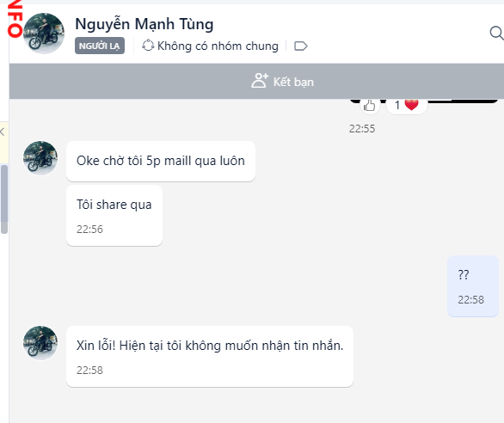The image size is (504, 423).
Task: Click the left sidebar scrollbar thumb
Action: (3, 199)
